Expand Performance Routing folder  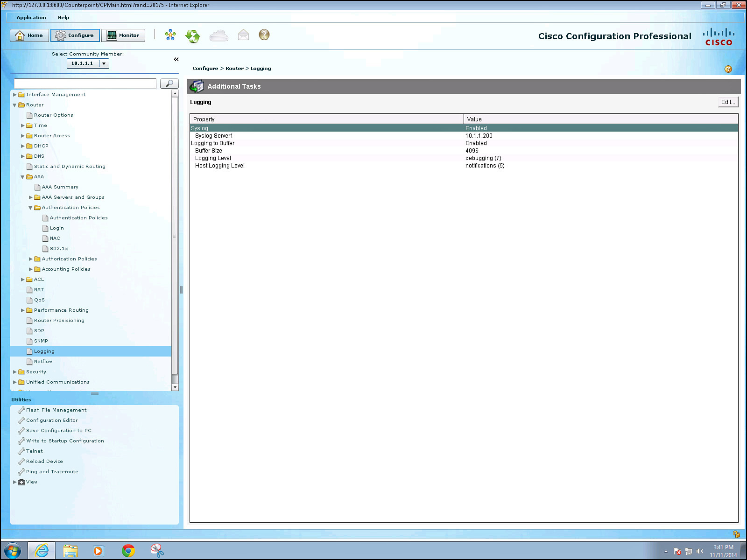click(x=22, y=310)
